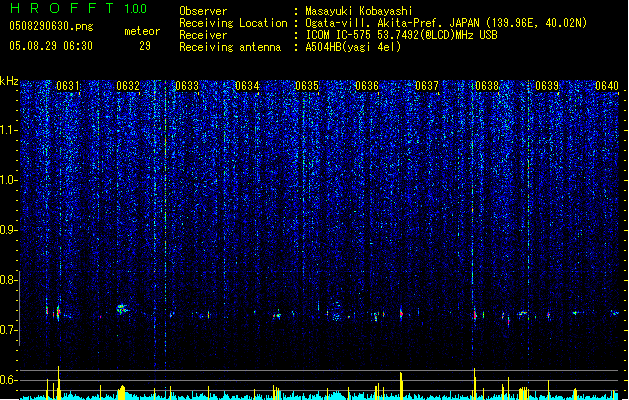This screenshot has width=629, height=400.
Task: Click the 0638 time marker
Action: pos(487,86)
